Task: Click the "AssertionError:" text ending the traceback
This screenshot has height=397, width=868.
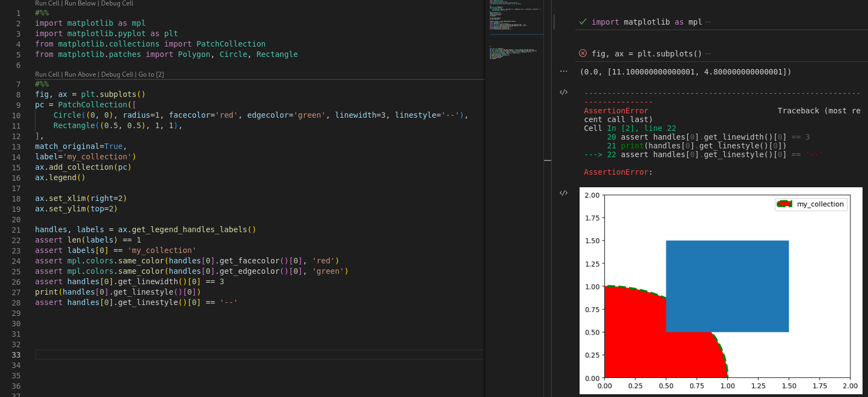Action: 618,172
